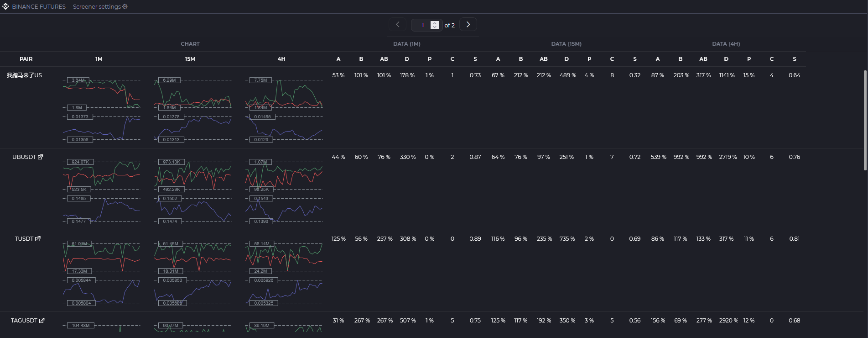The image size is (868, 338).
Task: Click the CHART group header
Action: 190,44
